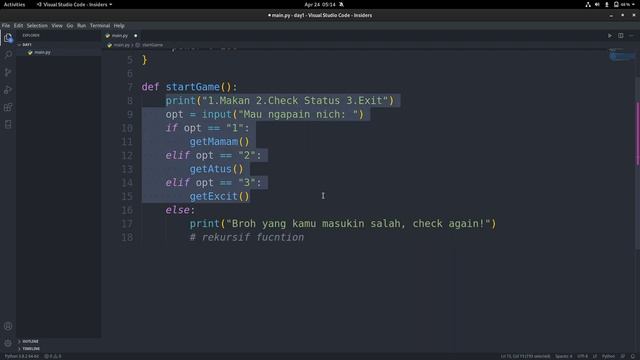The image size is (640, 360).
Task: Open the Selection menu
Action: click(37, 25)
